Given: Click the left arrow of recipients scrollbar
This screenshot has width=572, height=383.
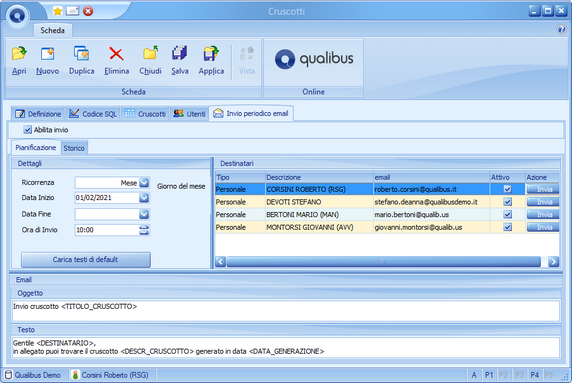Looking at the screenshot, I should click(220, 261).
